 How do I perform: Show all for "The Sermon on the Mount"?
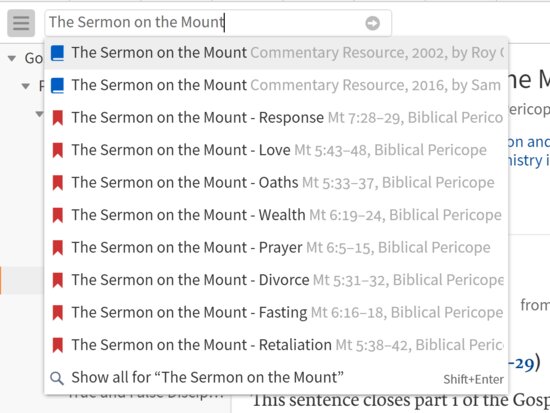(276, 378)
